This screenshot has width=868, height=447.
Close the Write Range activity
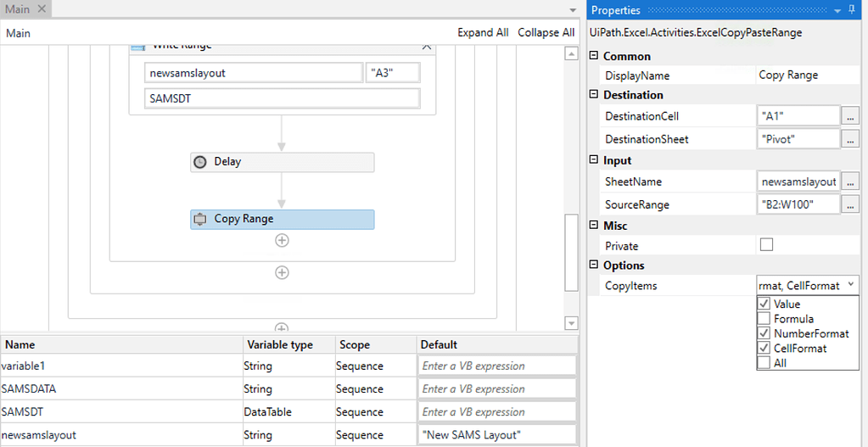coord(427,47)
